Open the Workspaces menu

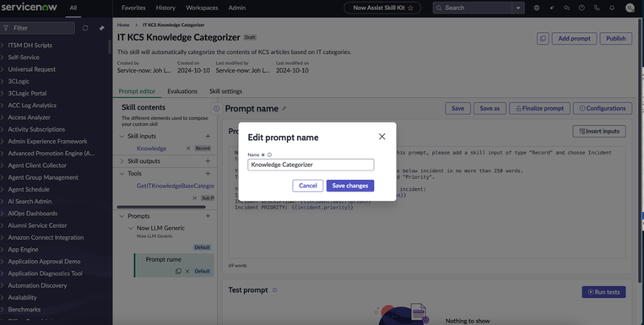202,8
